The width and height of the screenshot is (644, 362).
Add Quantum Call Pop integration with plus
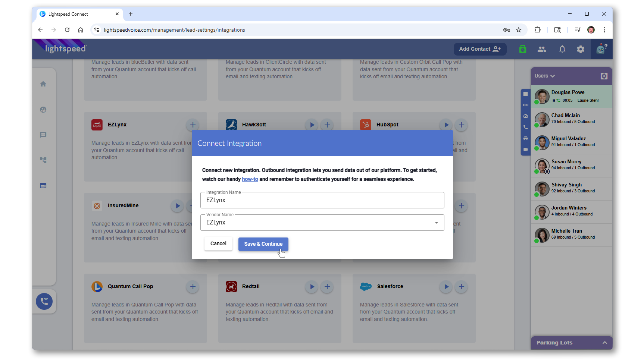tap(193, 287)
